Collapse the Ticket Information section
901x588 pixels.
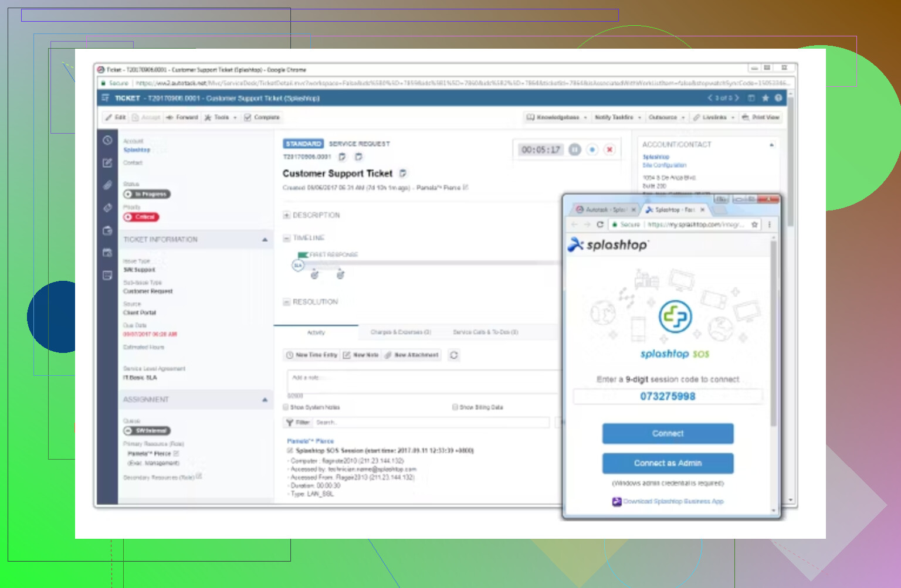tap(265, 239)
